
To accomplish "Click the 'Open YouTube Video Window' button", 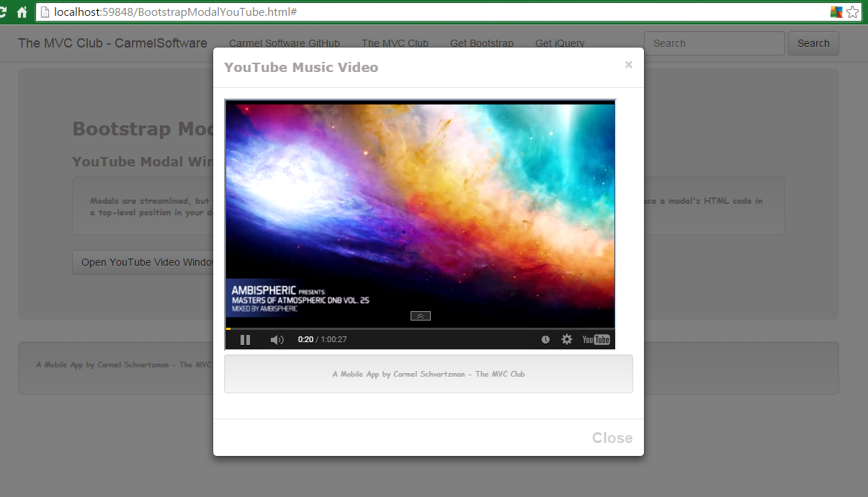I will click(x=144, y=262).
